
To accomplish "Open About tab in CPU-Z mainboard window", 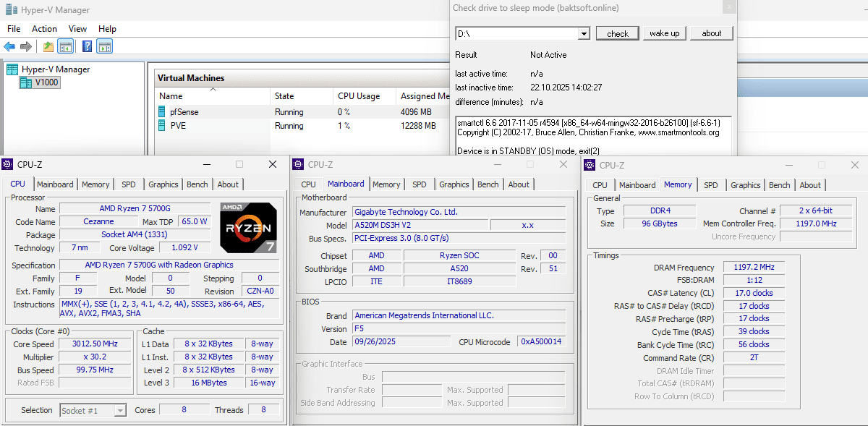I will 519,184.
